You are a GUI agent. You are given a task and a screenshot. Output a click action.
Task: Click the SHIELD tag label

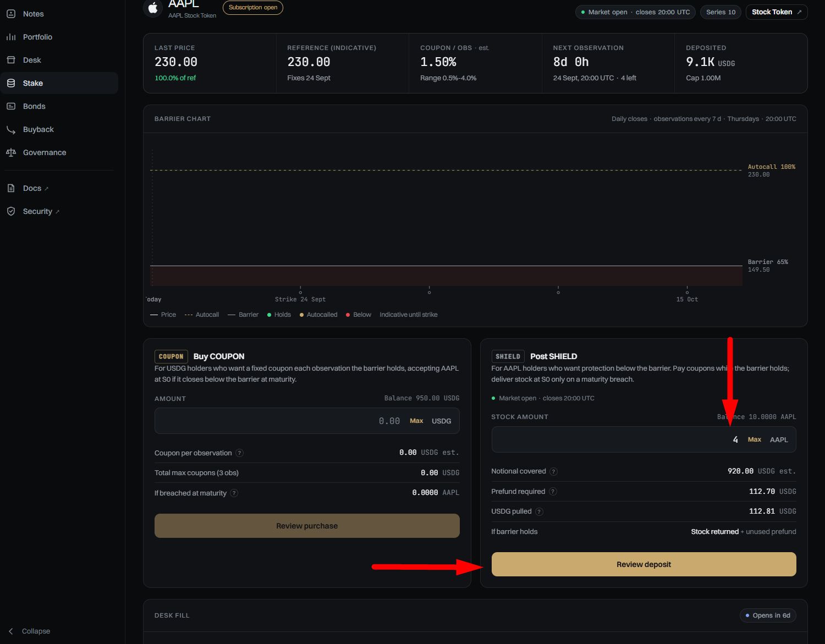(508, 356)
